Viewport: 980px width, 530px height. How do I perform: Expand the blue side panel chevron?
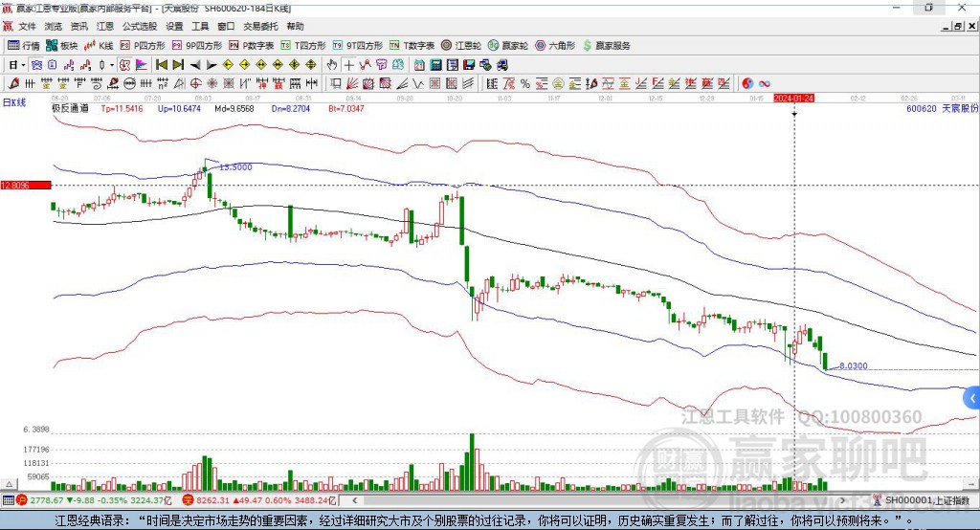[972, 398]
